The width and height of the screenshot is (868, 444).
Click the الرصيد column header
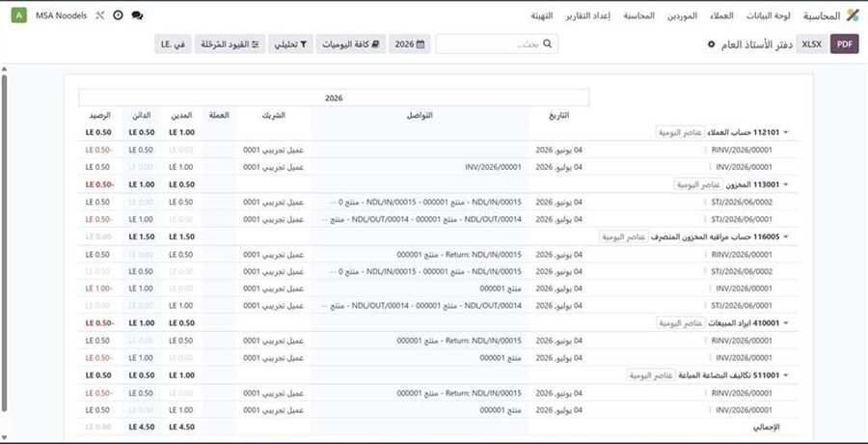[99, 115]
